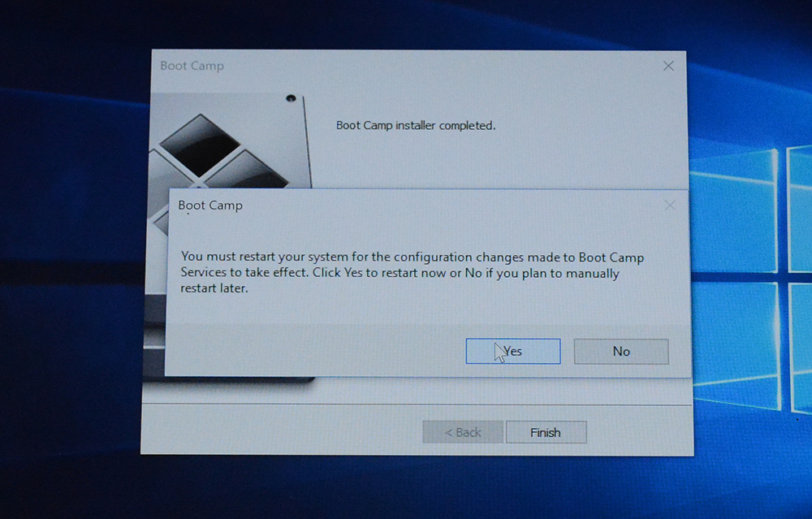
Task: Select the Yes button highlighted under the cursor
Action: click(513, 351)
